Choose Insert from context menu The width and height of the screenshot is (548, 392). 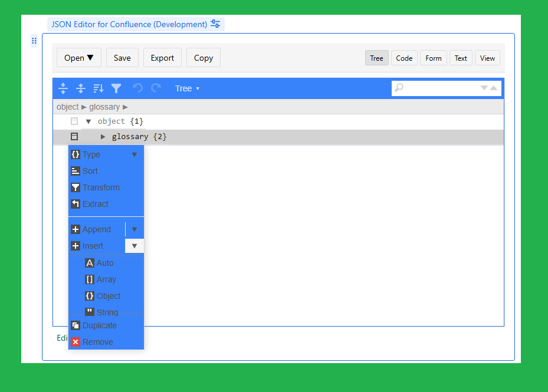point(97,246)
